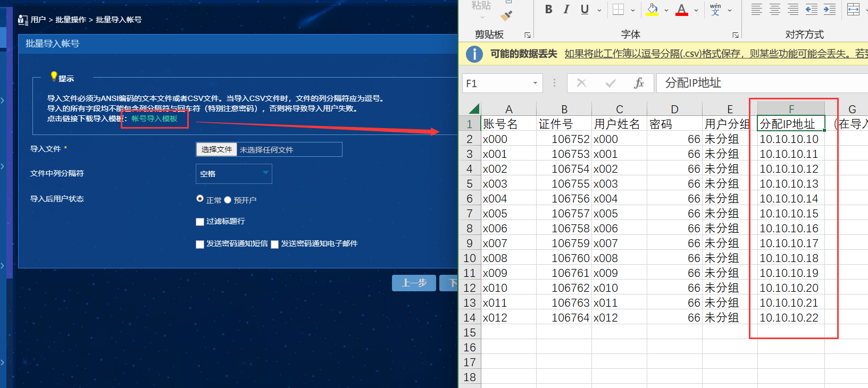Open the font color dropdown arrow

pos(696,10)
